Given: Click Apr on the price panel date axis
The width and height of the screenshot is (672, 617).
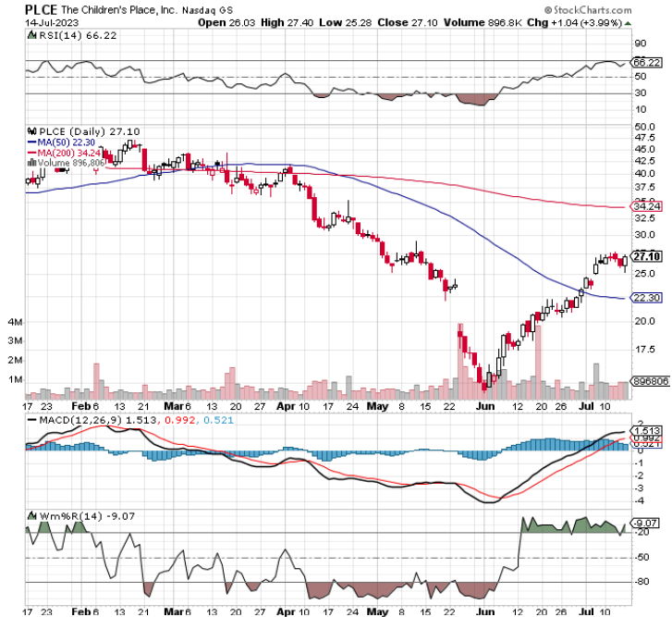Looking at the screenshot, I should [x=286, y=406].
